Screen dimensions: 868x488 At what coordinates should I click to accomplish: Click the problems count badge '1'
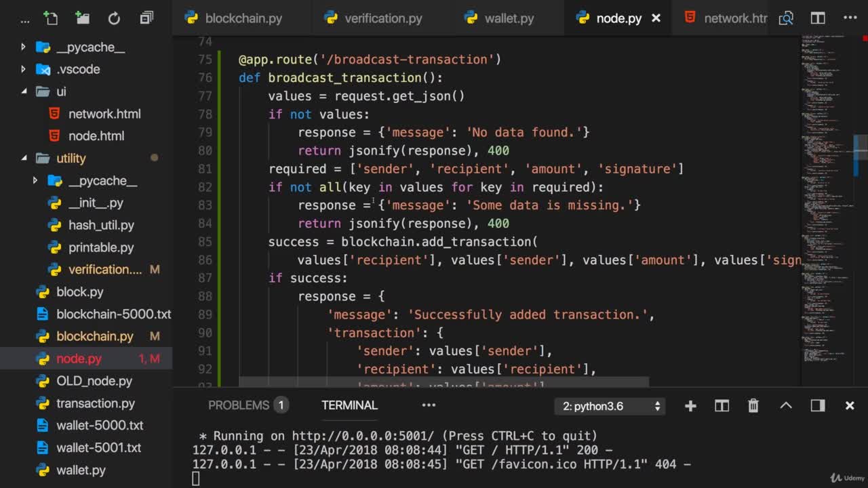click(281, 405)
